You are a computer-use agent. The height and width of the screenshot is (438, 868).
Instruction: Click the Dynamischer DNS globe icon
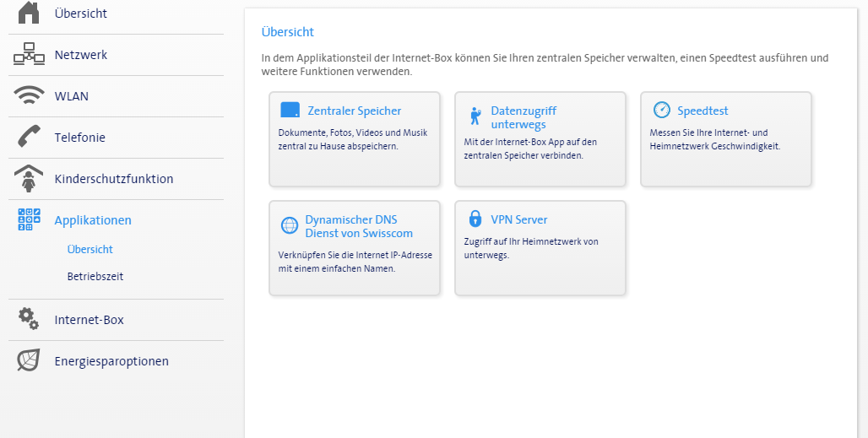(290, 225)
